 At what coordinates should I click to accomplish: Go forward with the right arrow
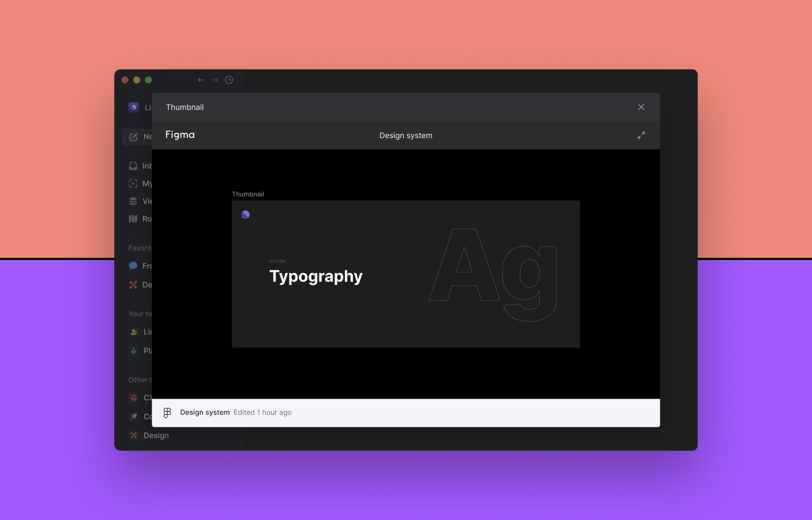tap(215, 80)
